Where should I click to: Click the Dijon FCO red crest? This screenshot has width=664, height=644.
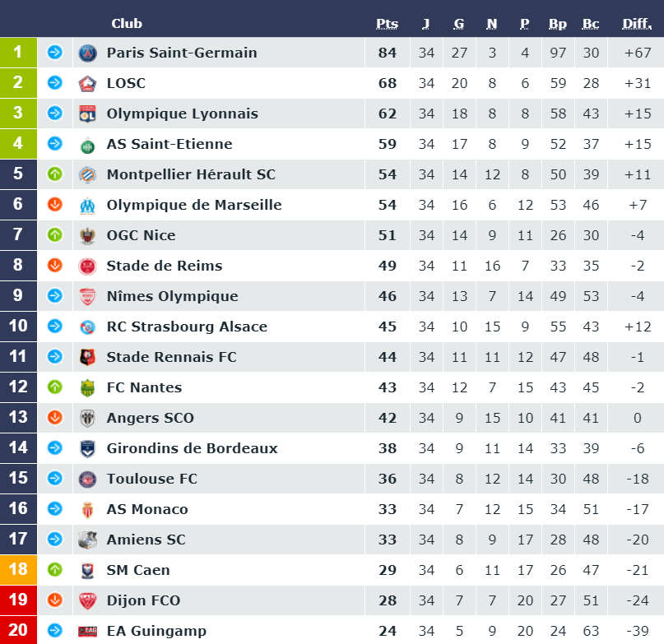pyautogui.click(x=88, y=600)
